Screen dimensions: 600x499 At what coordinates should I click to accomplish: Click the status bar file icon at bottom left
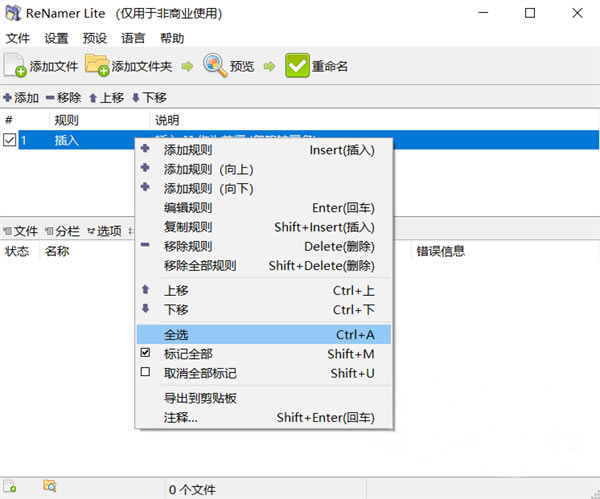tap(10, 486)
